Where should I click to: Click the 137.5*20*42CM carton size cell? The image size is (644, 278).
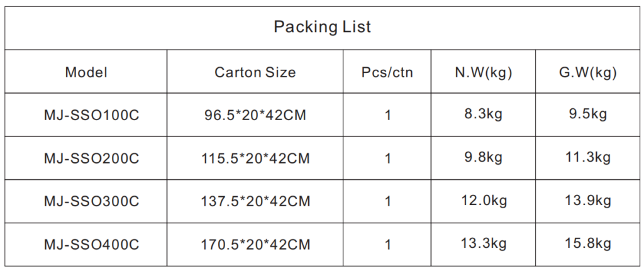pyautogui.click(x=255, y=201)
